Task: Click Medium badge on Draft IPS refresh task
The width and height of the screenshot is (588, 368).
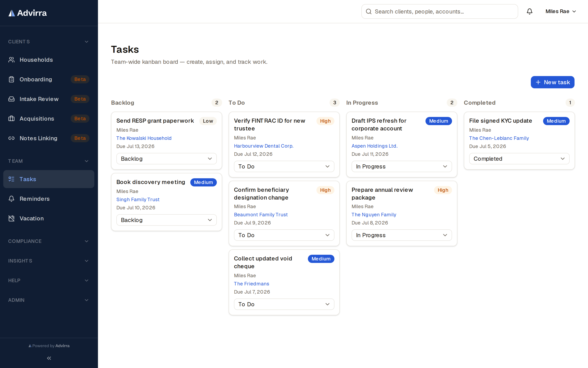Action: [438, 121]
